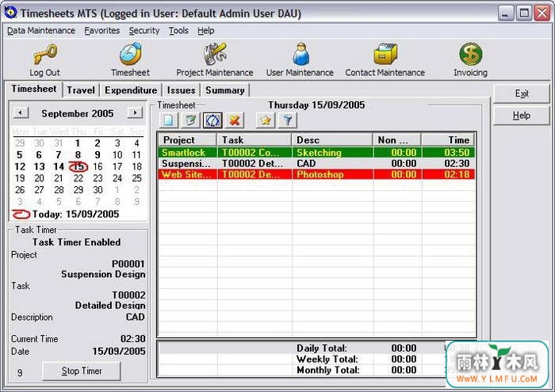Open Project Maintenance tools icon

tap(215, 54)
